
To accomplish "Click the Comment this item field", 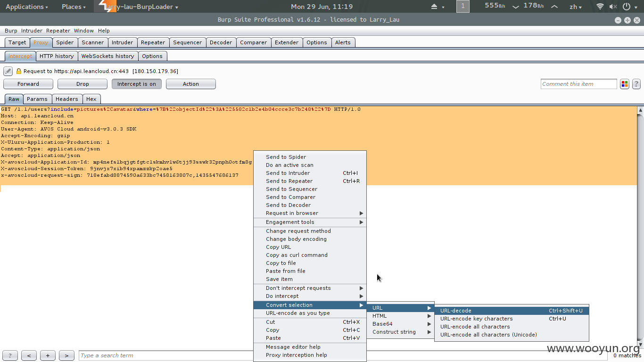I will click(579, 84).
